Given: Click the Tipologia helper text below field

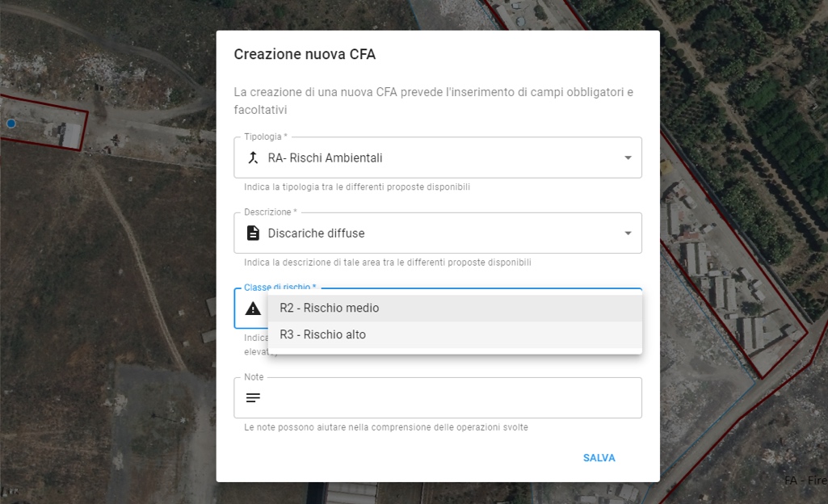Looking at the screenshot, I should tap(356, 187).
